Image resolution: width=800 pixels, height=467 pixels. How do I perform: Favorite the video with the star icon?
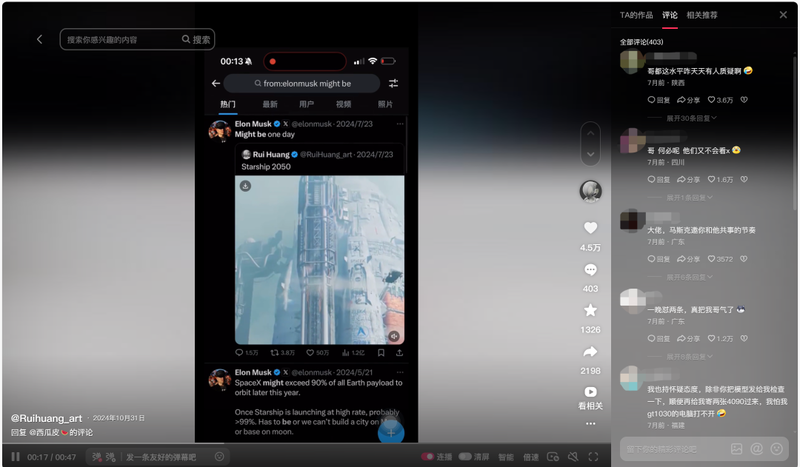tap(590, 310)
